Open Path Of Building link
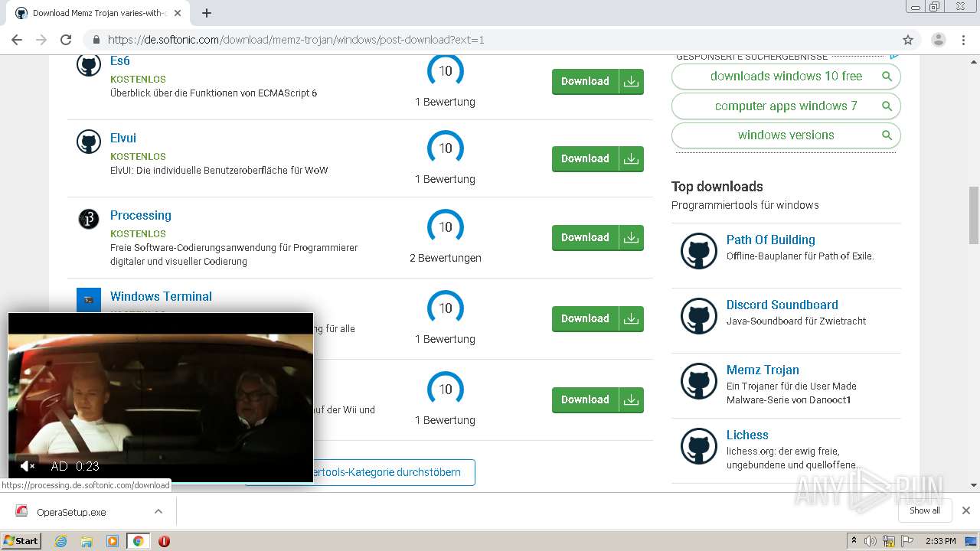 [x=770, y=240]
